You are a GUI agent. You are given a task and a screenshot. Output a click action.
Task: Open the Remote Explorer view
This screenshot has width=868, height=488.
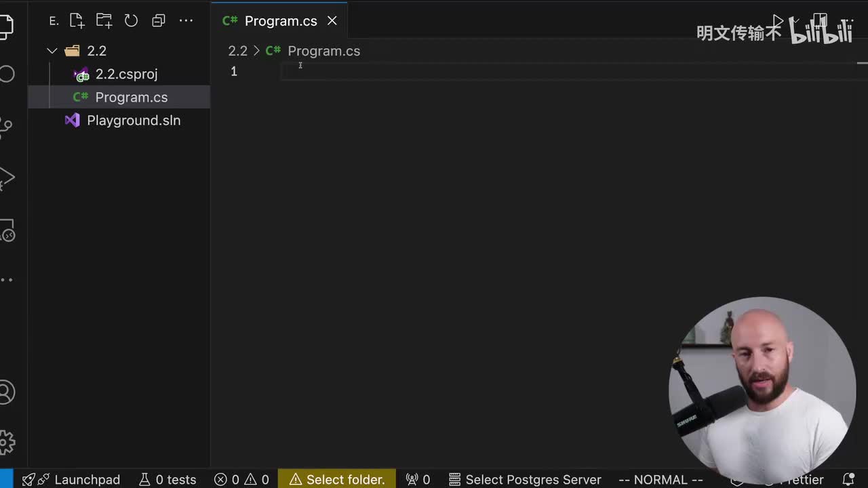[5, 230]
